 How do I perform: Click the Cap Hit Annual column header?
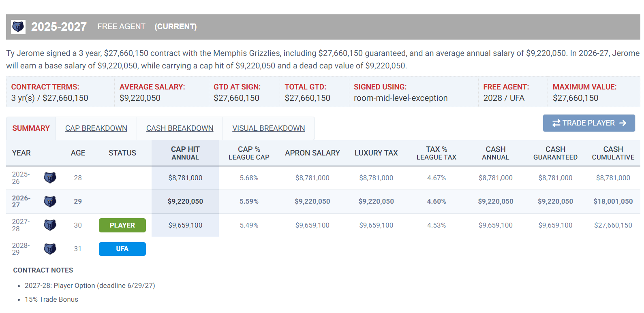185,153
